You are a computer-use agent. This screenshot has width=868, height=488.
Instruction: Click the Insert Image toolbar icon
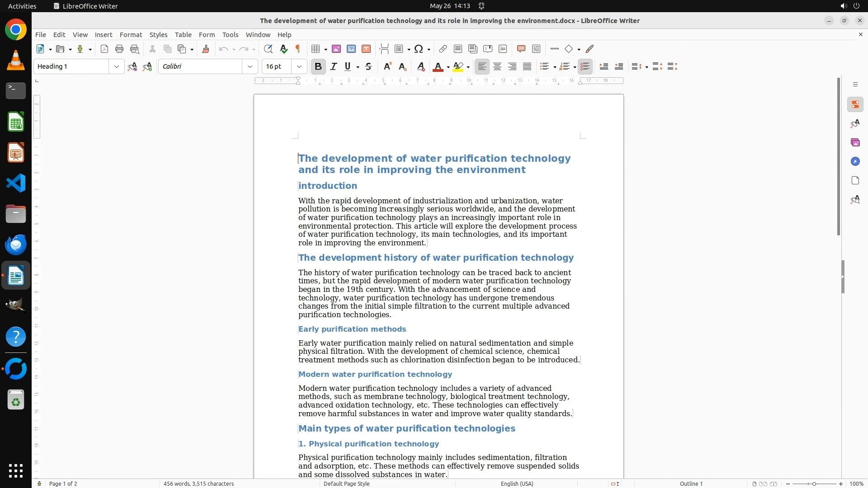click(x=336, y=49)
